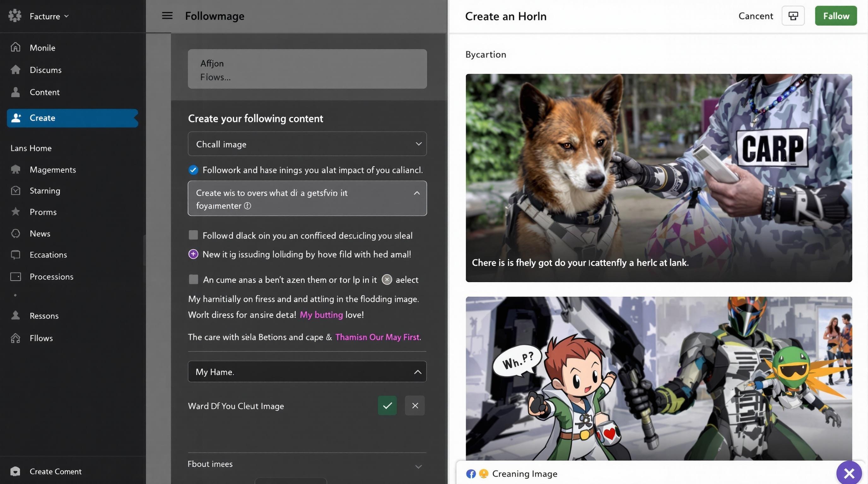Screen dimensions: 868x484
Task: Select the active Create menu item
Action: 73,118
